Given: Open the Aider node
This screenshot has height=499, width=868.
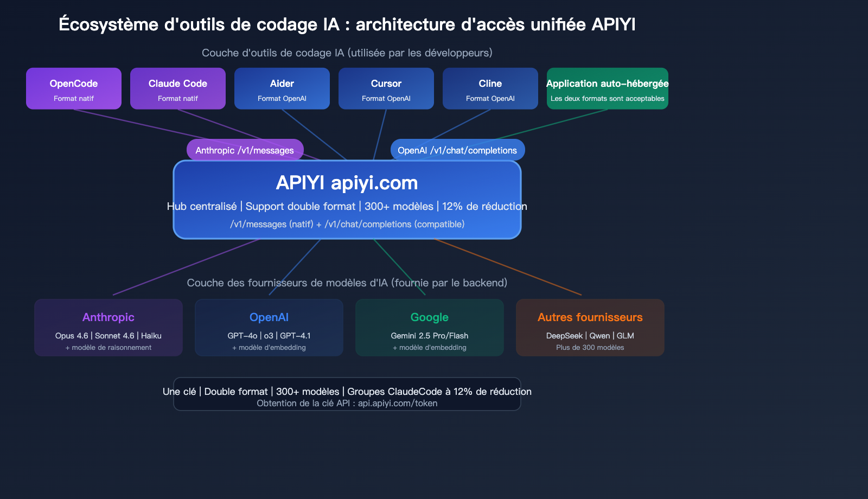Looking at the screenshot, I should pyautogui.click(x=282, y=88).
